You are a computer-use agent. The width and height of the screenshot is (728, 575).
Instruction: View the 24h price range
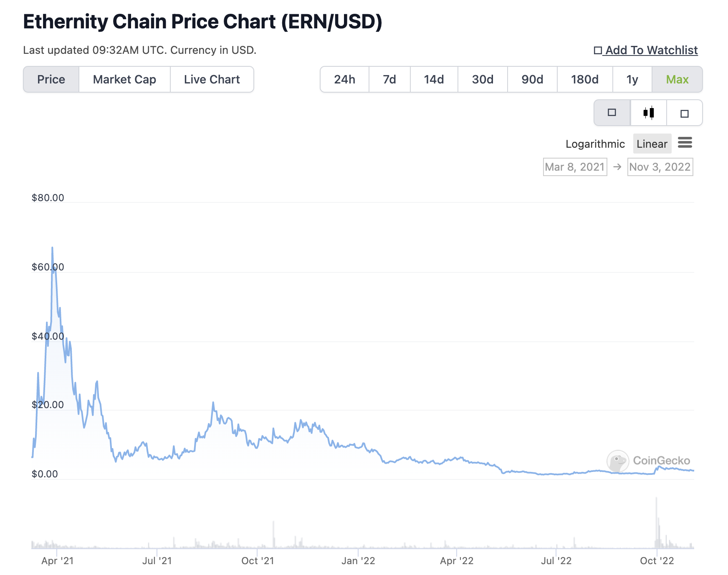tap(344, 79)
